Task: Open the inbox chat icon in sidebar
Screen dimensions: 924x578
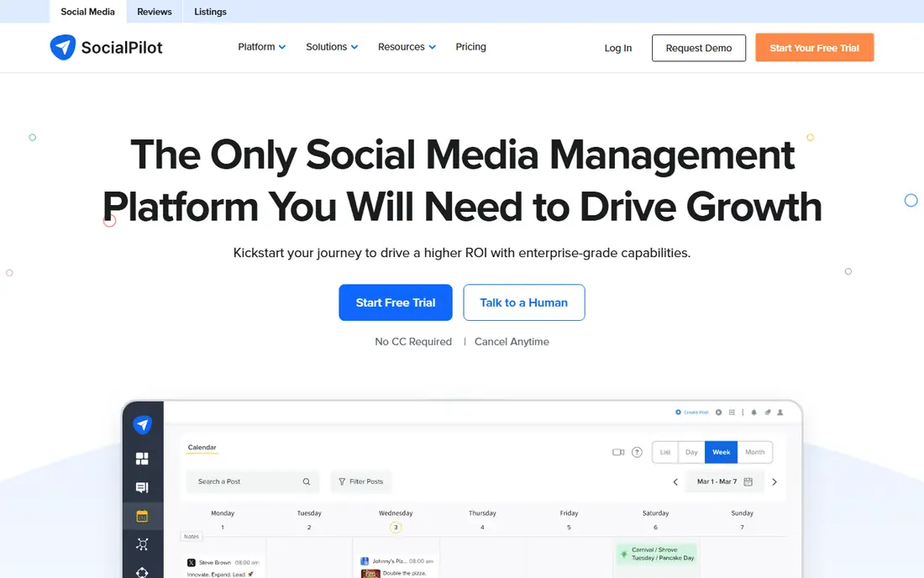Action: tap(142, 487)
